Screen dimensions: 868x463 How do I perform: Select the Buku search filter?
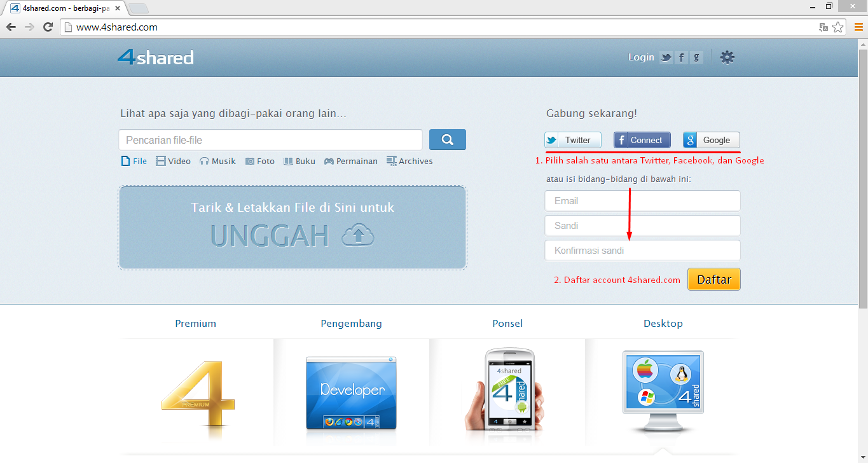(300, 162)
